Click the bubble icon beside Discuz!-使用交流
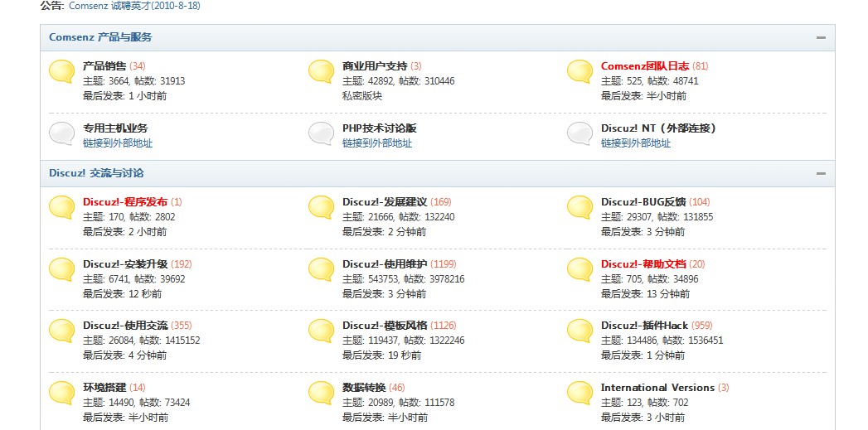Viewport: 868px width, 430px height. tap(61, 331)
